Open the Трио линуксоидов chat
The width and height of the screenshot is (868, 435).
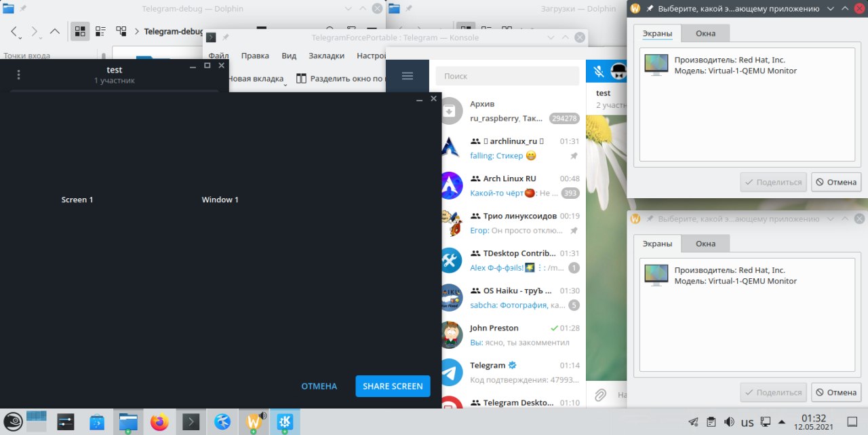(x=513, y=223)
